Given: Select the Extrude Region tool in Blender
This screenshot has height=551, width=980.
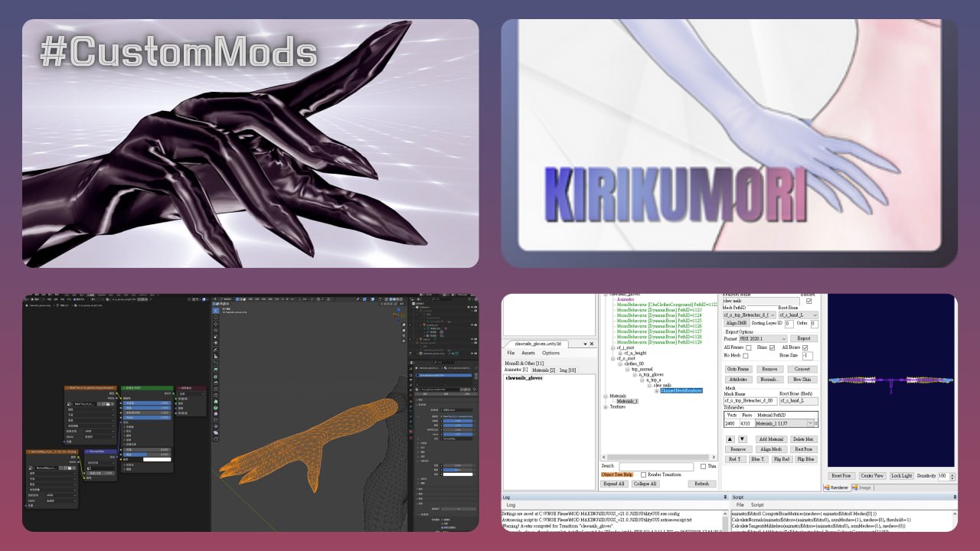Looking at the screenshot, I should [216, 370].
